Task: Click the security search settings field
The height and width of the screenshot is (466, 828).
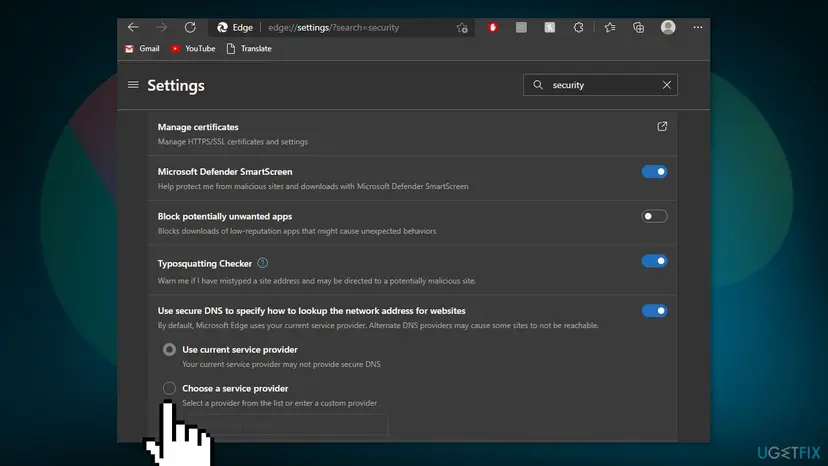Action: (x=600, y=85)
